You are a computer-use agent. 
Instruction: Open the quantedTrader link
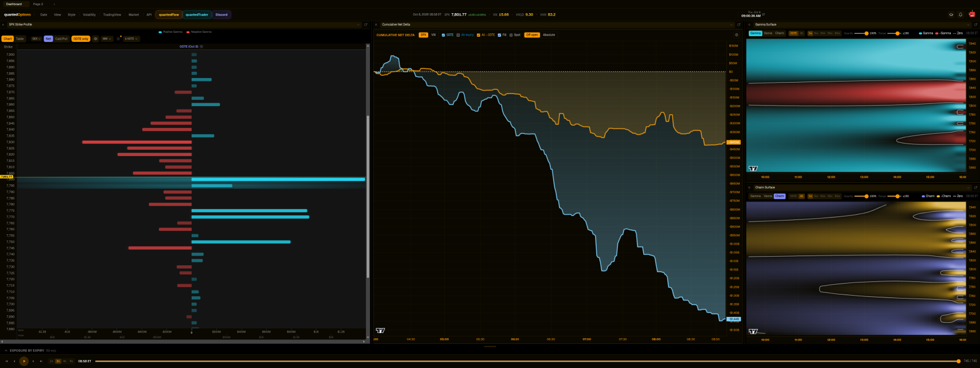[197, 14]
